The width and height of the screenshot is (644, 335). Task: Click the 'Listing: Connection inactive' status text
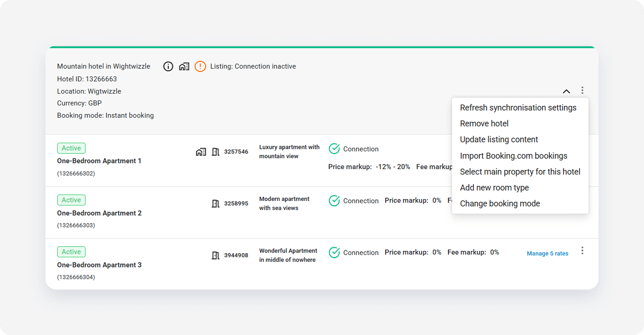pos(253,66)
